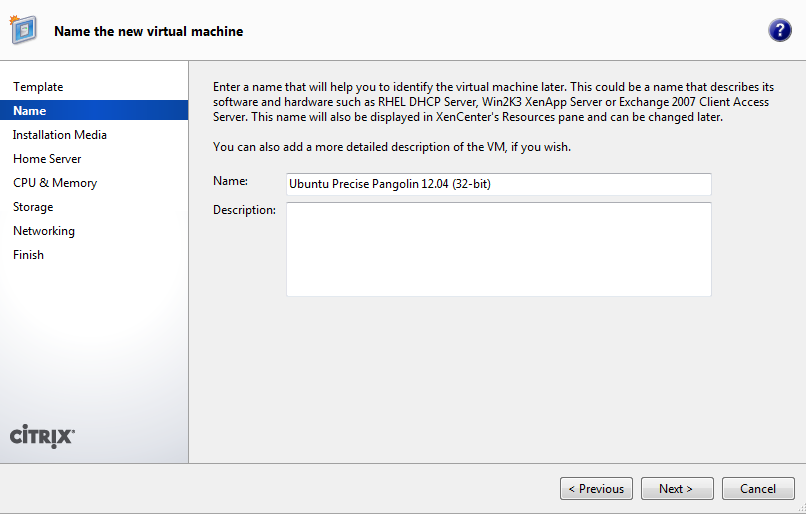Focus the Description text area
Screen dimensions: 806x514
(x=498, y=249)
